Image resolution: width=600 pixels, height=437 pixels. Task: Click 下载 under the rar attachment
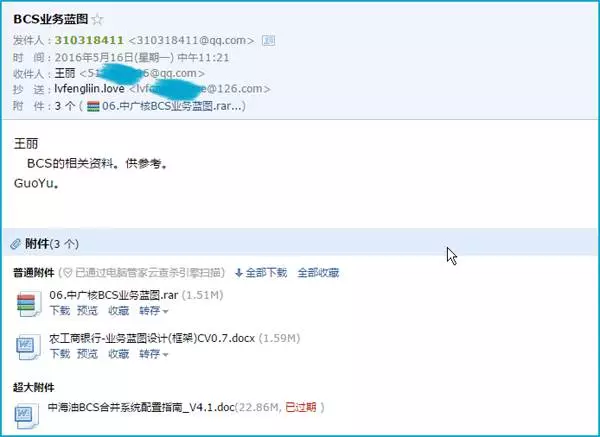tap(60, 311)
